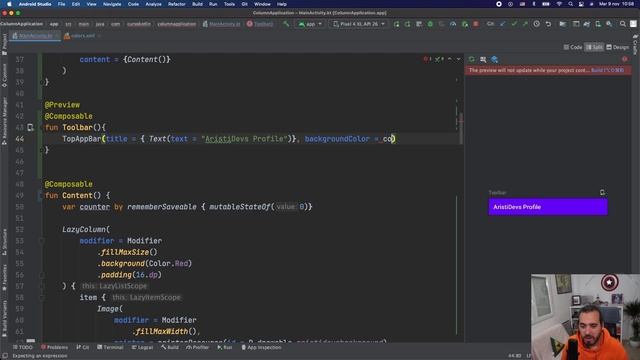The width and height of the screenshot is (640, 360).
Task: Click the Expecting an expression status message
Action: pyautogui.click(x=40, y=356)
